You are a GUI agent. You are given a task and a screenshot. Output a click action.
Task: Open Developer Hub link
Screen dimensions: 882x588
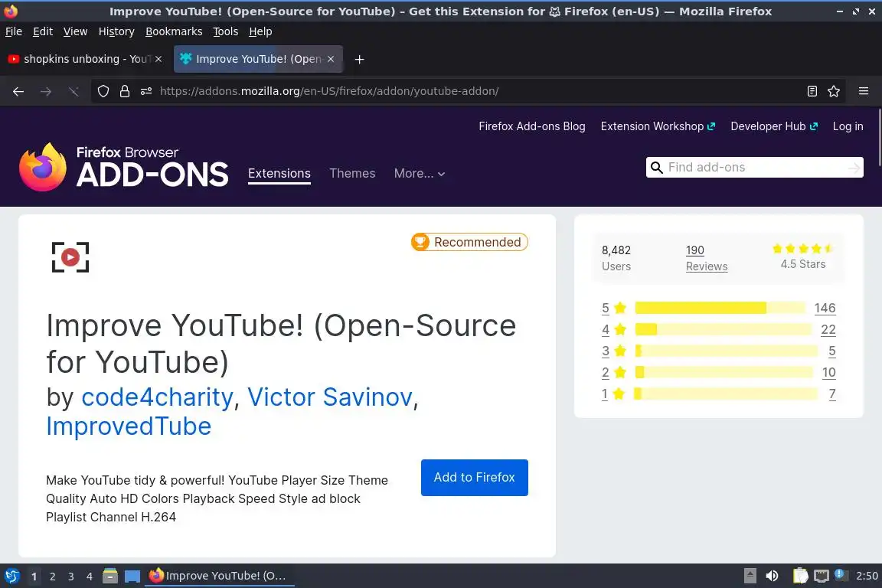pyautogui.click(x=773, y=126)
